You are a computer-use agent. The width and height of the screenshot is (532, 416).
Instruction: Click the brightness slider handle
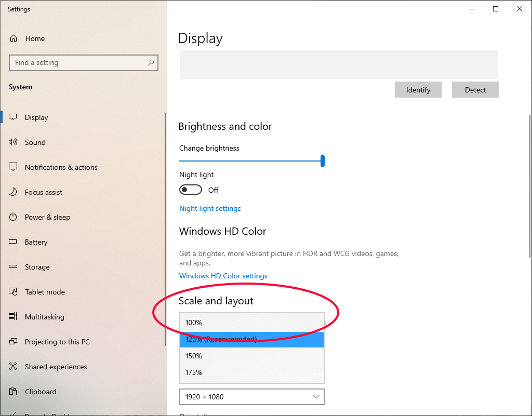(323, 161)
